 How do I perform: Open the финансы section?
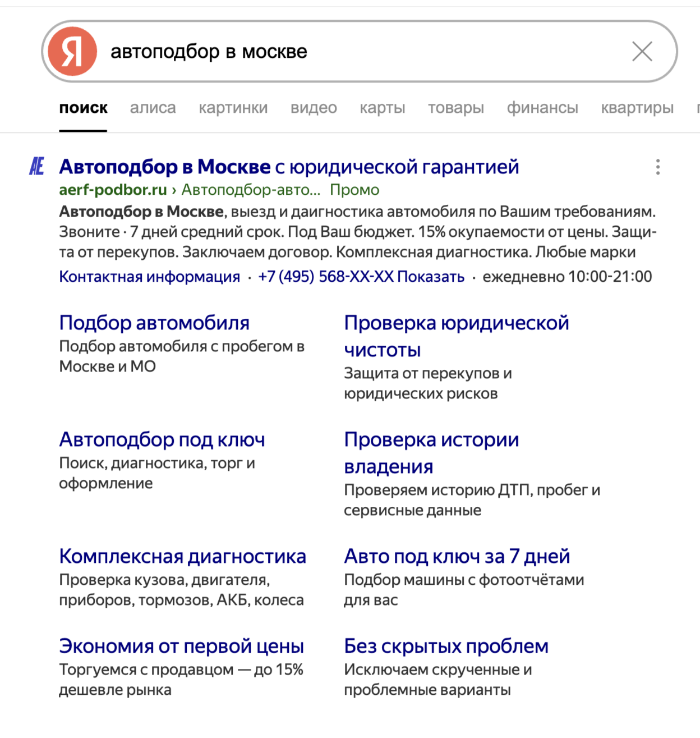tap(542, 108)
